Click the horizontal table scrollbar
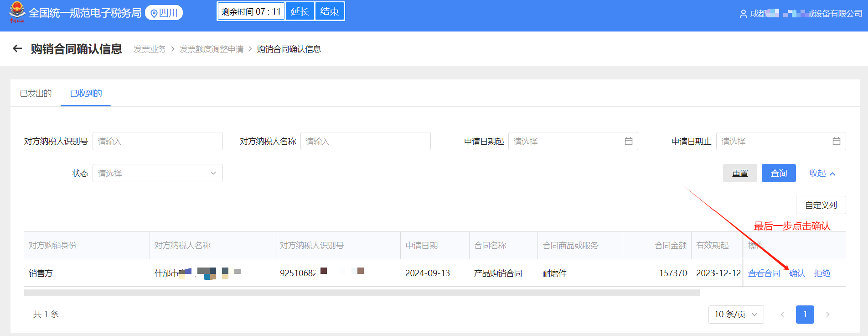 coord(362,293)
